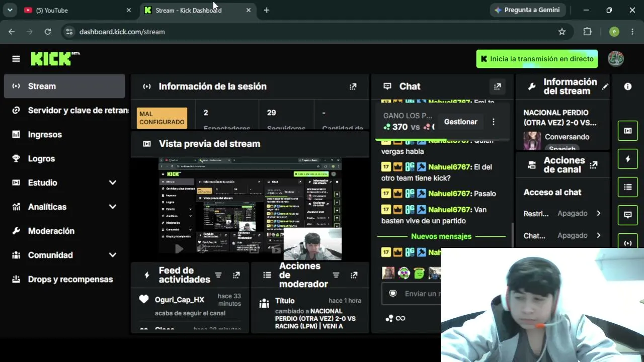
Task: Click the info circle icon in the right rail
Action: click(628, 86)
